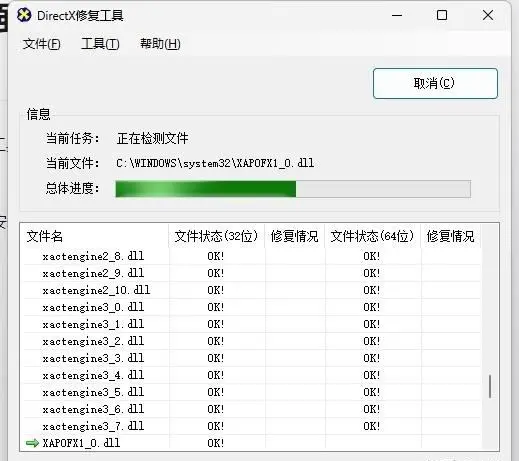The height and width of the screenshot is (461, 519).
Task: Close the DirectX修复工具 window
Action: (488, 15)
